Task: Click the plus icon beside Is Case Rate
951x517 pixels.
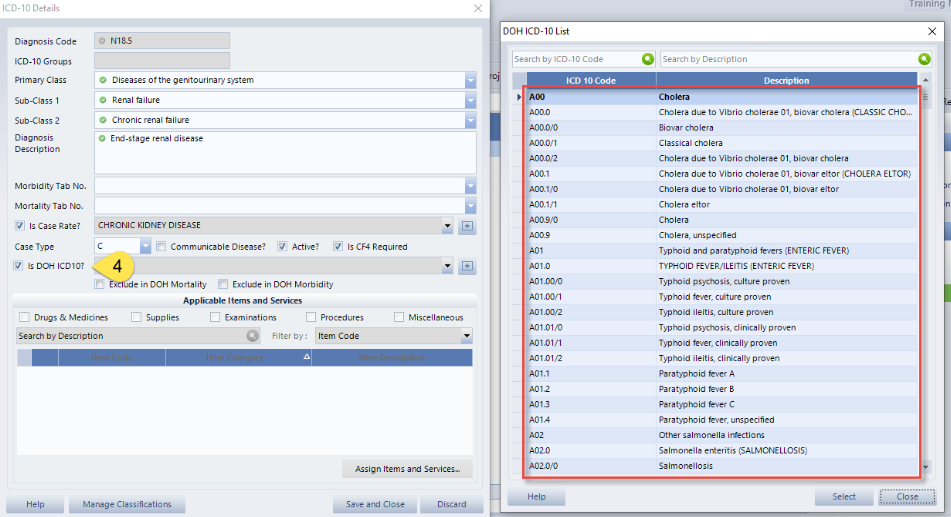Action: [467, 226]
